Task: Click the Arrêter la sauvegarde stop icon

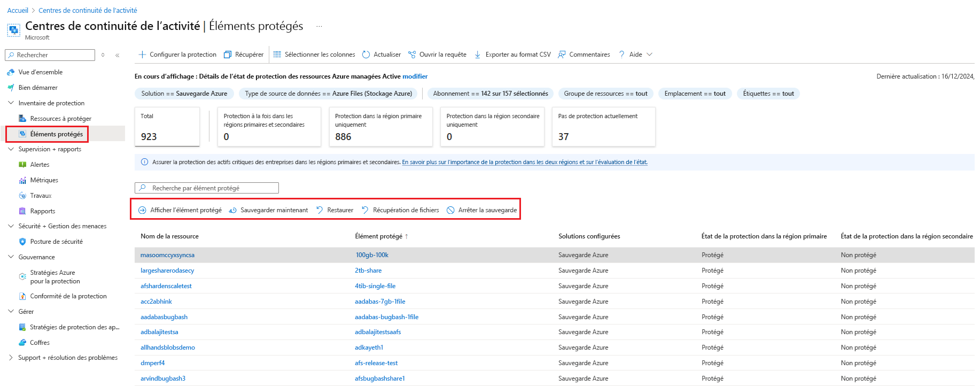Action: click(450, 210)
